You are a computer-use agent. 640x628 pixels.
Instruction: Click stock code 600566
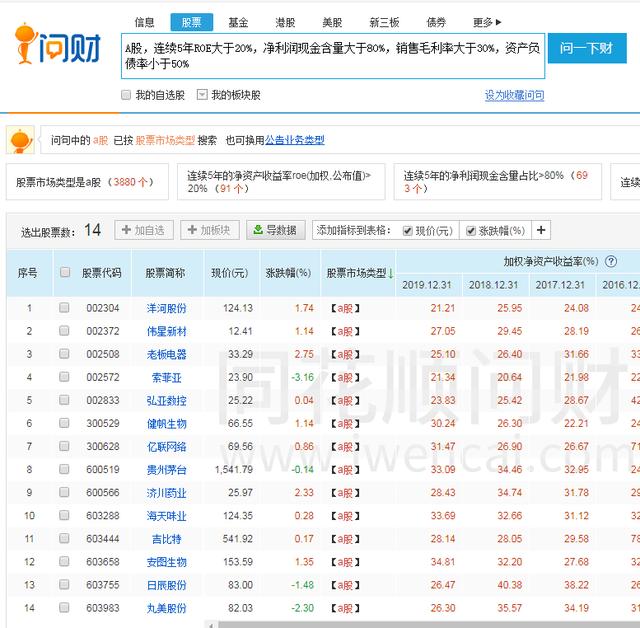pyautogui.click(x=103, y=493)
